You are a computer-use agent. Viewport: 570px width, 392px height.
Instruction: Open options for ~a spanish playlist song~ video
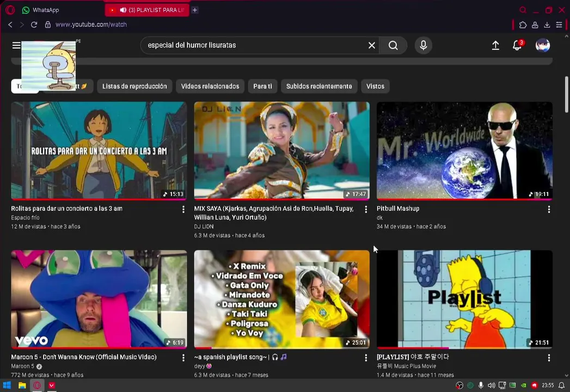(366, 358)
